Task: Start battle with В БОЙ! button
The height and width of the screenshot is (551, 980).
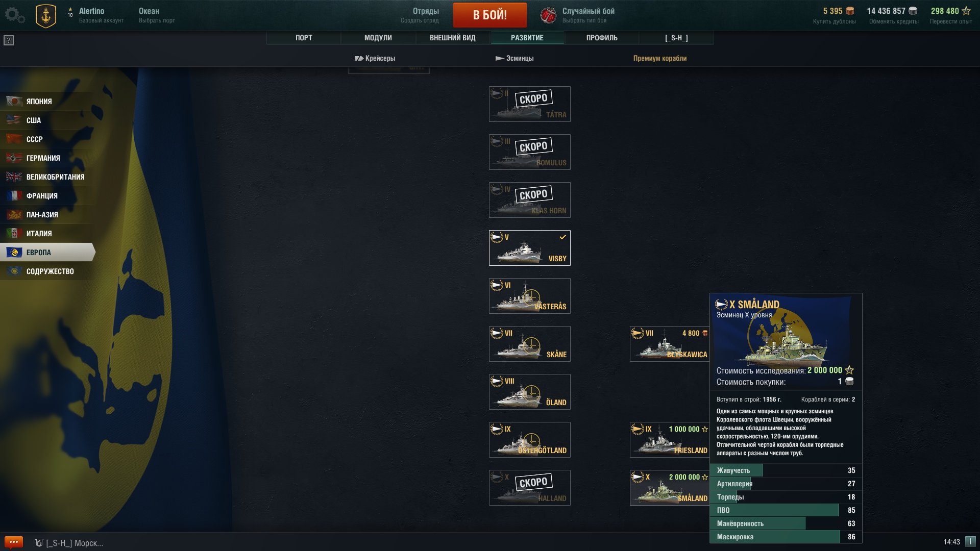Action: (490, 15)
